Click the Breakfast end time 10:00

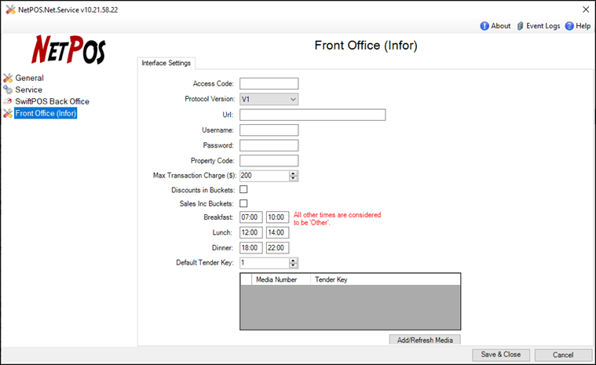click(277, 217)
